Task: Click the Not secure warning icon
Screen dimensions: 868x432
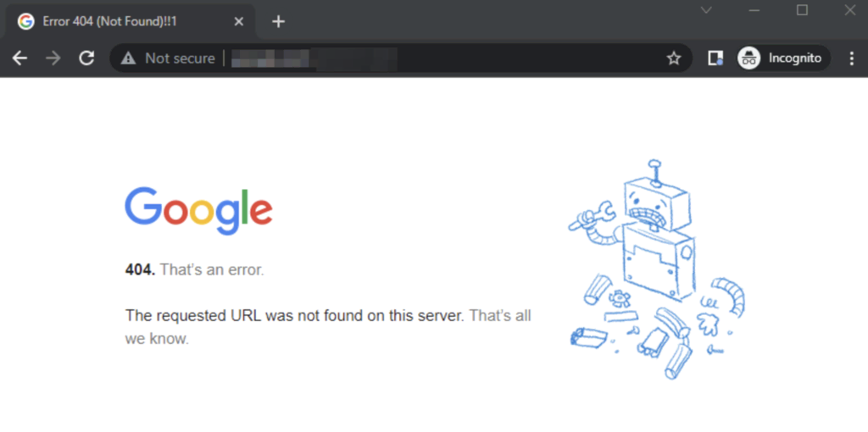Action: point(128,58)
